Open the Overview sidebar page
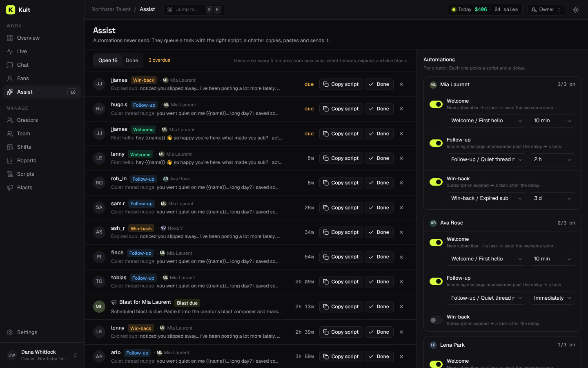Image resolution: width=588 pixels, height=368 pixels. (x=42, y=38)
